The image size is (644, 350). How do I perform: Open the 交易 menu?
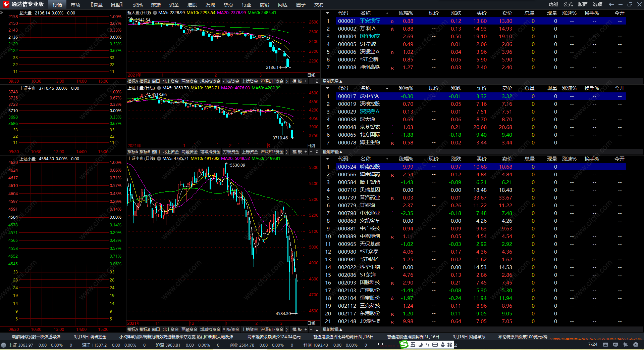tap(319, 5)
